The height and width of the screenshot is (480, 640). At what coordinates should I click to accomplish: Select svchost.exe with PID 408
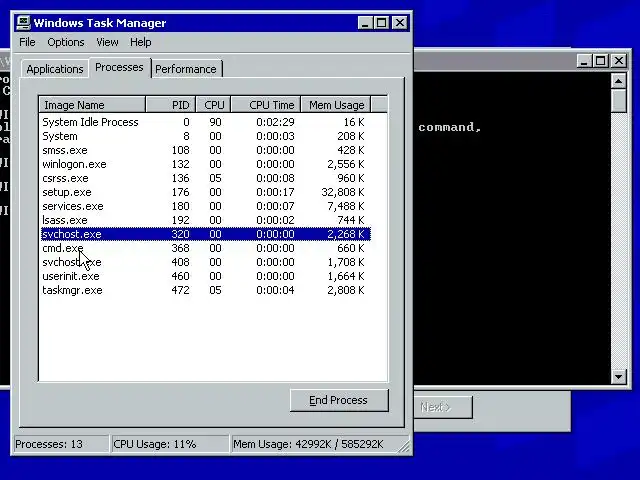(x=206, y=262)
